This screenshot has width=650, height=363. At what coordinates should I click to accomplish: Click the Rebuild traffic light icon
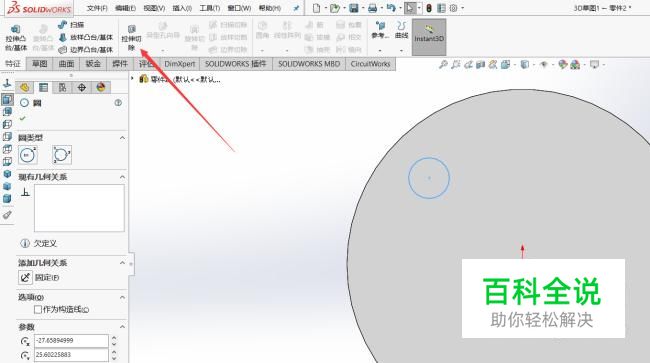click(x=429, y=8)
